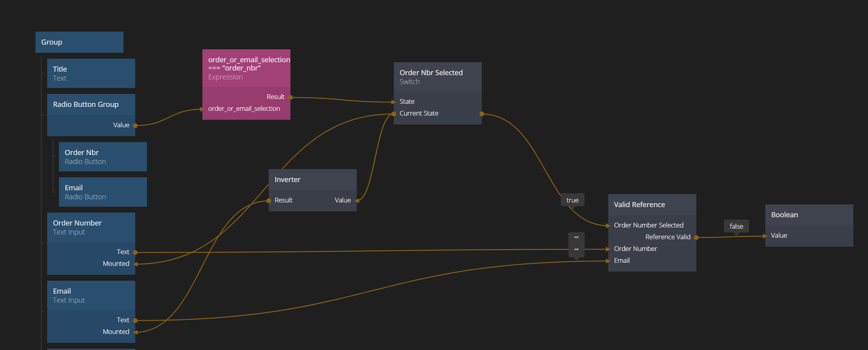Image resolution: width=868 pixels, height=350 pixels.
Task: Click Current State output port on Switch
Action: pos(482,114)
